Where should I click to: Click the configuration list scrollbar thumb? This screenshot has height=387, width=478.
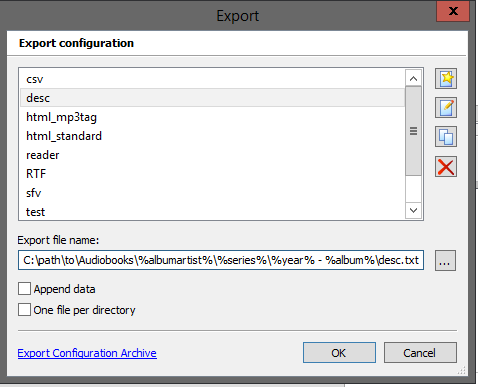(x=413, y=131)
